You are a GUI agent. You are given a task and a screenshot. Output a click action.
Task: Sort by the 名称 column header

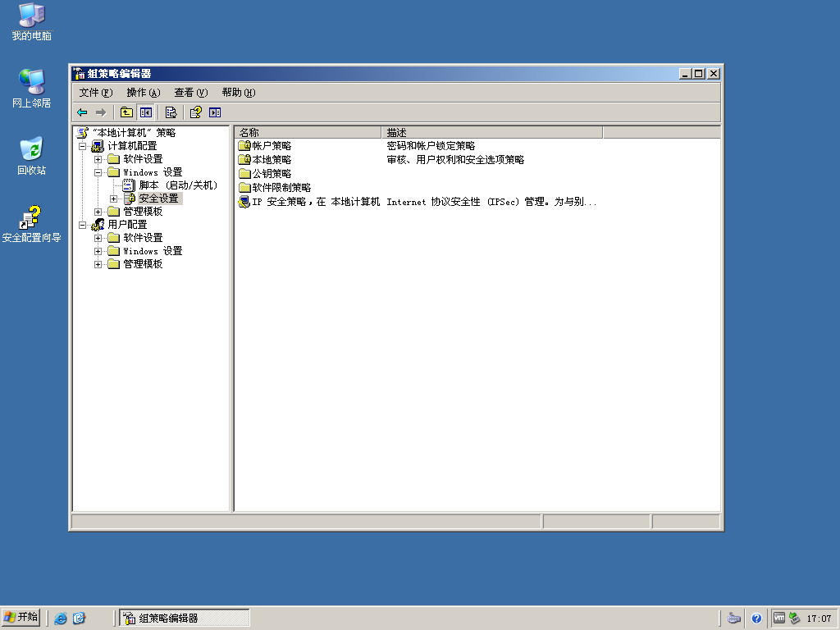tap(308, 132)
